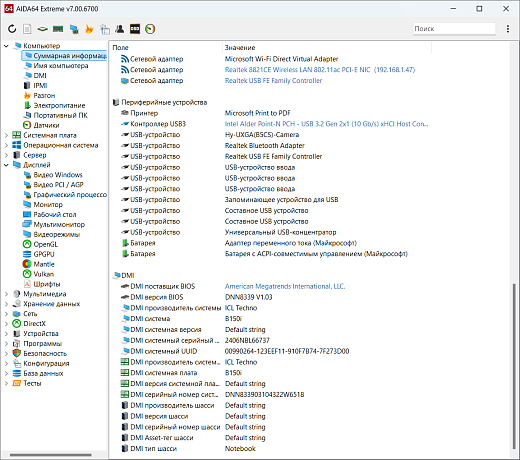Expand the Системная плата tree node
Screen dimensions: 520x460
tap(6, 135)
